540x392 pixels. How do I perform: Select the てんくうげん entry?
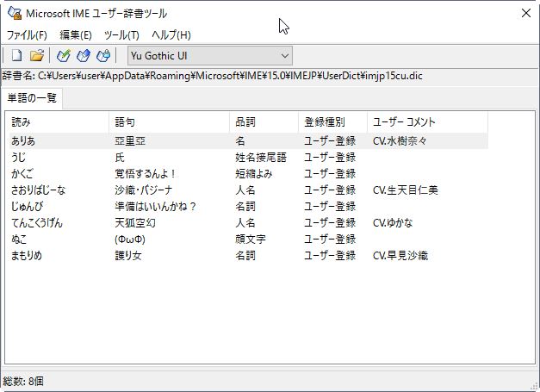37,223
